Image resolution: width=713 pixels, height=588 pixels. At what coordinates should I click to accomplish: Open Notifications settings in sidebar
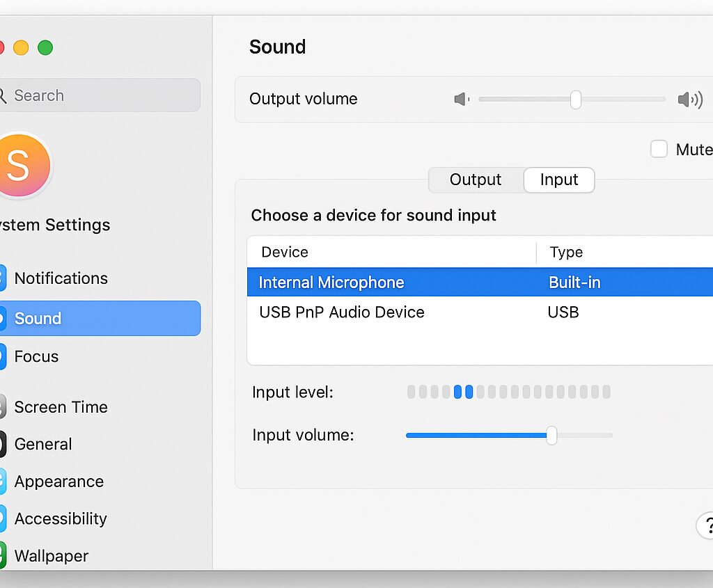[61, 278]
